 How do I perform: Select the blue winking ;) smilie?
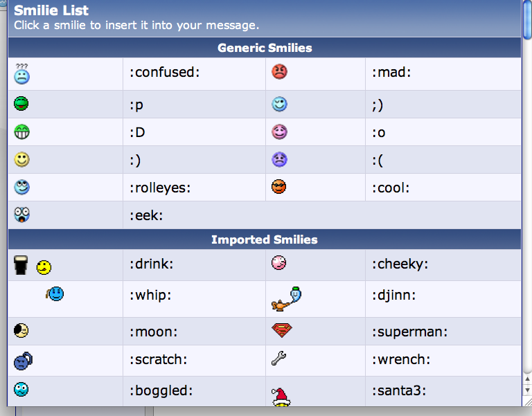coord(280,104)
